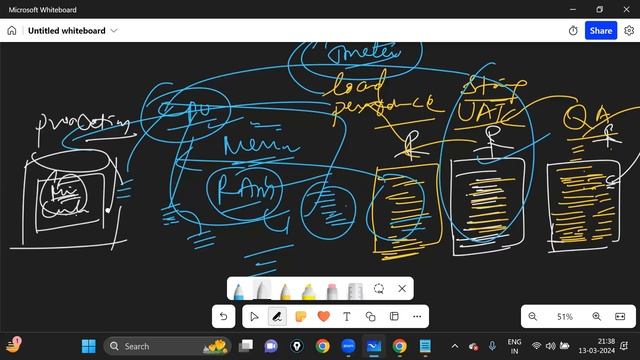Switch ENG IN input language
Screen dimensions: 640x360
514,346
